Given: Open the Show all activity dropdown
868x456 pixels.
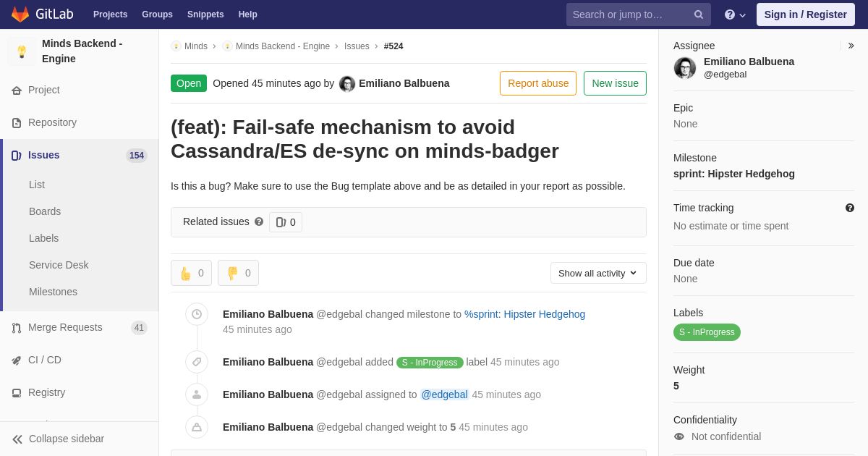Looking at the screenshot, I should (598, 273).
